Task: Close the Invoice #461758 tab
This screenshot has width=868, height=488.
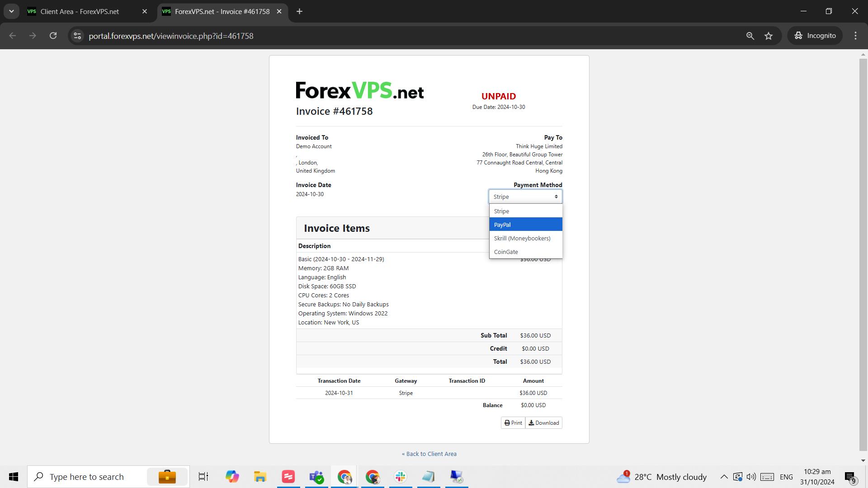Action: pos(279,12)
